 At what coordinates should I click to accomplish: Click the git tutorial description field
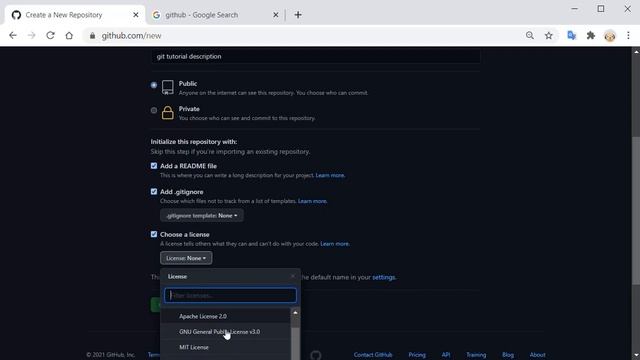pyautogui.click(x=316, y=56)
